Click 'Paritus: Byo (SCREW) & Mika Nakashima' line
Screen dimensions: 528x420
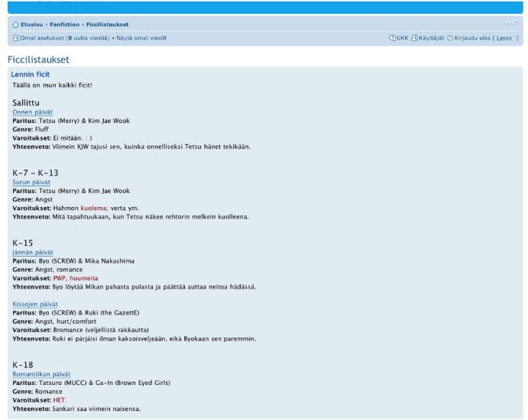(x=73, y=261)
